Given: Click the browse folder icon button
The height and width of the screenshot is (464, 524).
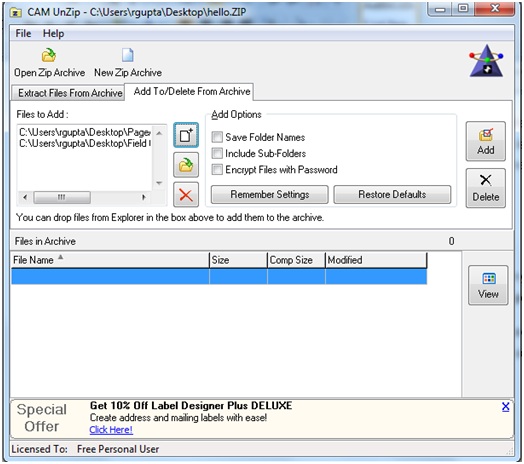Looking at the screenshot, I should (x=186, y=165).
